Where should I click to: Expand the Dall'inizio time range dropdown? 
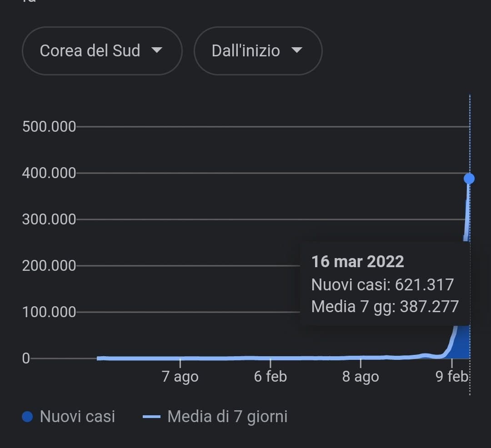click(x=257, y=50)
